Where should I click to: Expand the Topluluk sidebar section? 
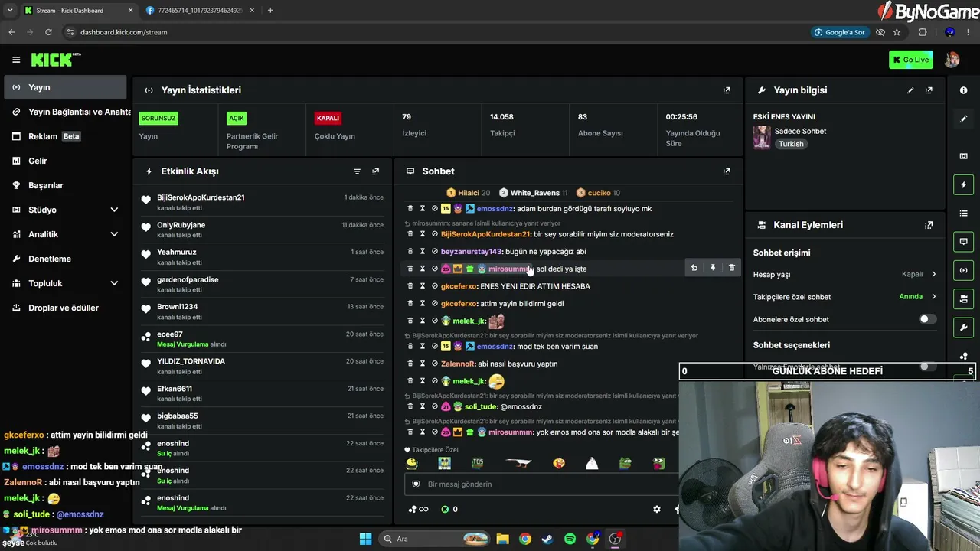(114, 283)
